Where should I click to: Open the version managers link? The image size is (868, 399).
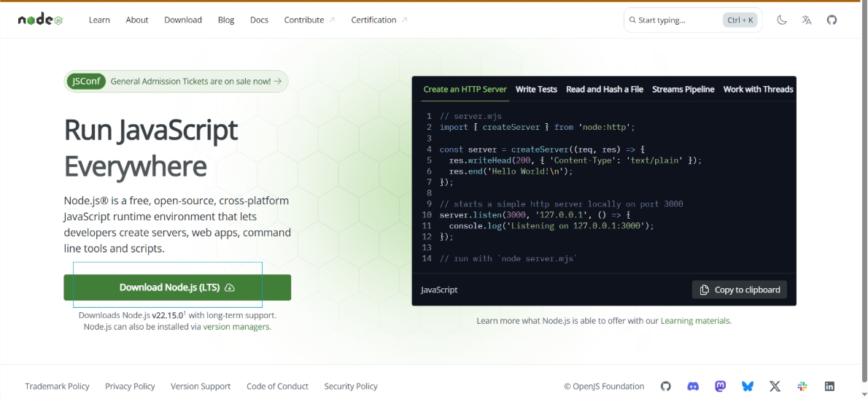pyautogui.click(x=236, y=327)
